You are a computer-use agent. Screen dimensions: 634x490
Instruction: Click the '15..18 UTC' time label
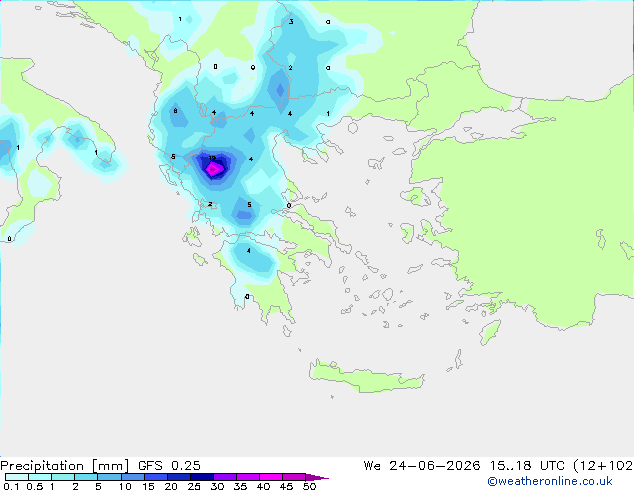click(x=527, y=466)
